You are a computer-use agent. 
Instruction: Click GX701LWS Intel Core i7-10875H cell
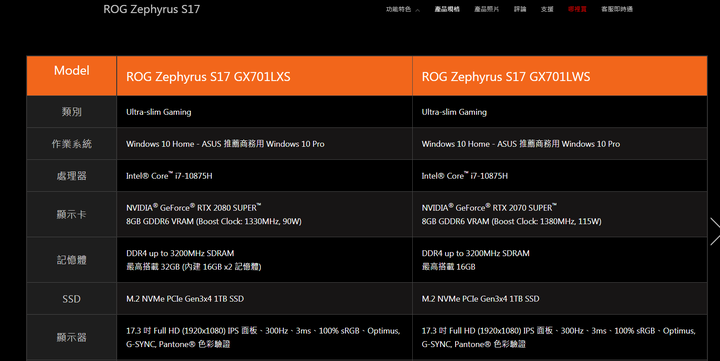point(560,175)
